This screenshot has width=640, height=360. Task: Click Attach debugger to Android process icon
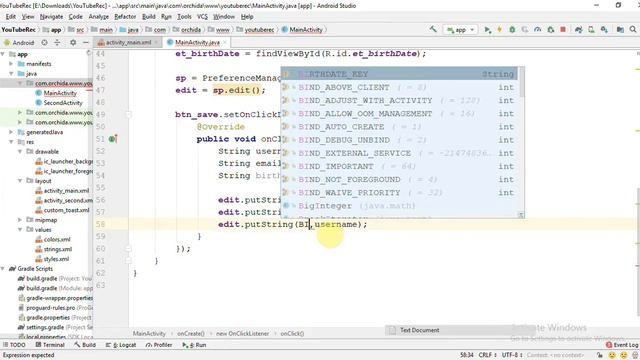(551, 29)
